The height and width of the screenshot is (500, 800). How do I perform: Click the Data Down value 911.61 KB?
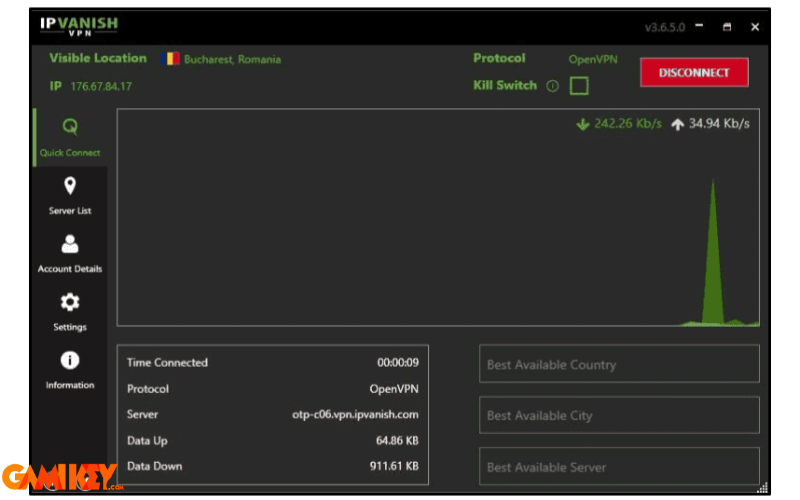[x=394, y=466]
